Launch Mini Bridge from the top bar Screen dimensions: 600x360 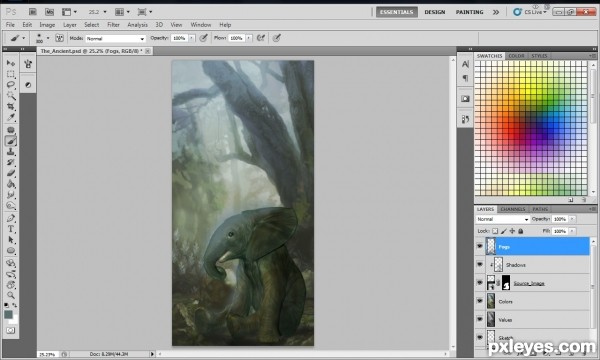pos(49,12)
